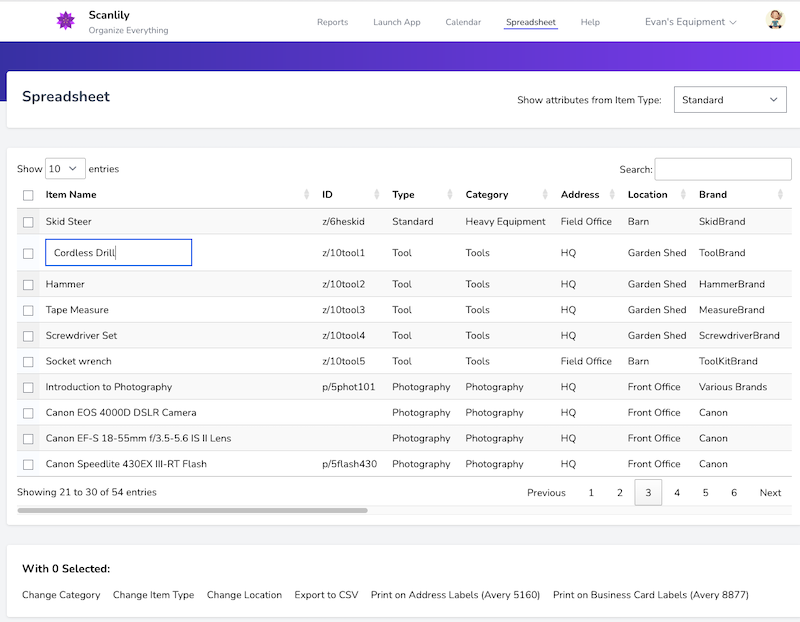
Task: Sort by Address column sort icon
Action: coord(613,195)
